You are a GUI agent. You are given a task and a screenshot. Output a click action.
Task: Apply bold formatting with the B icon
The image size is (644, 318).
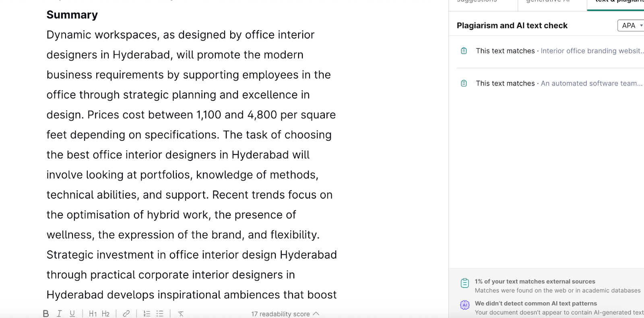[x=46, y=314]
